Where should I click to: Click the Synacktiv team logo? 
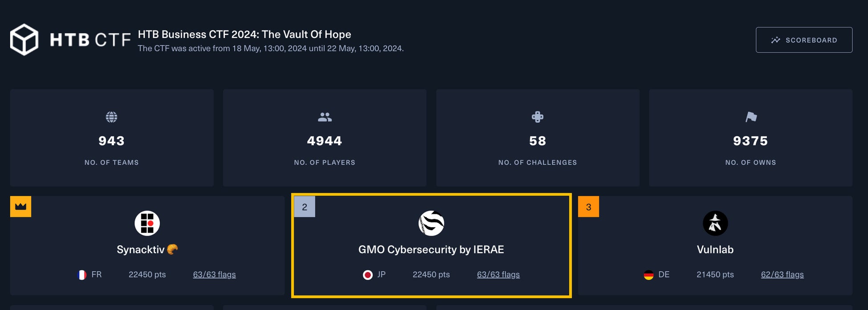tap(147, 223)
